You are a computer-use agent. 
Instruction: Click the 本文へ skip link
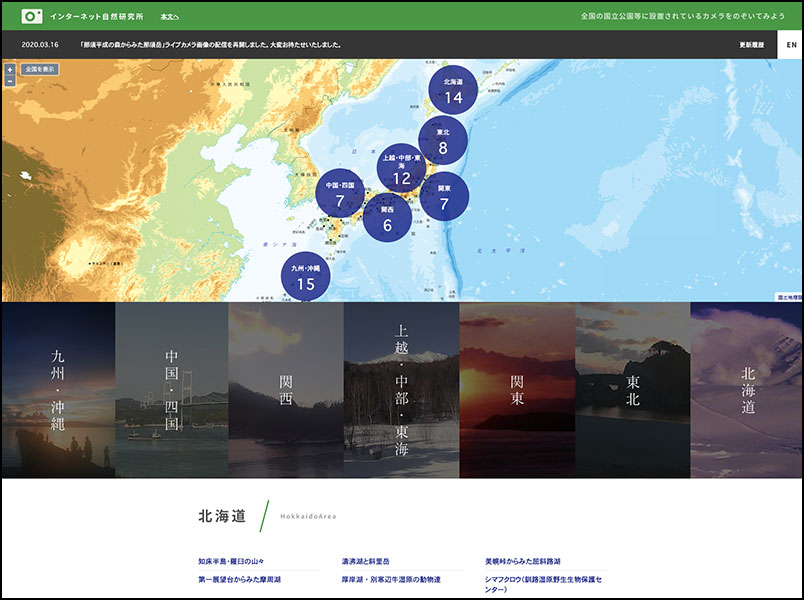pos(170,17)
